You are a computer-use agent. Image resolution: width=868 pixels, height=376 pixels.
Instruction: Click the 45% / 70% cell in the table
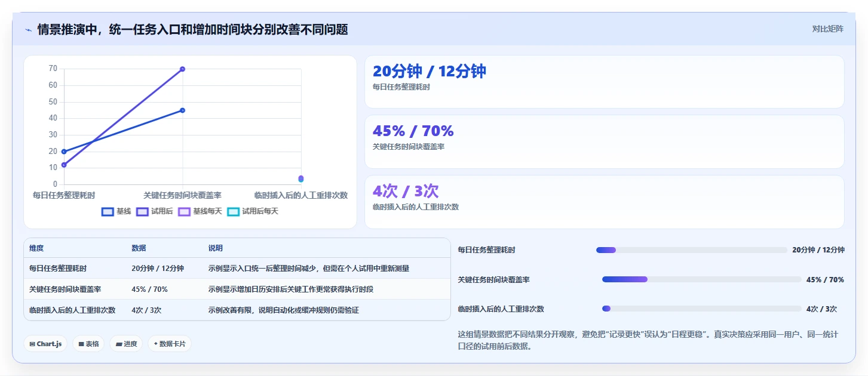click(149, 289)
